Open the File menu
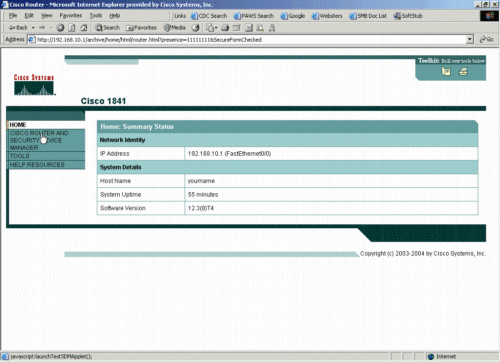The image size is (500, 363). coord(13,15)
